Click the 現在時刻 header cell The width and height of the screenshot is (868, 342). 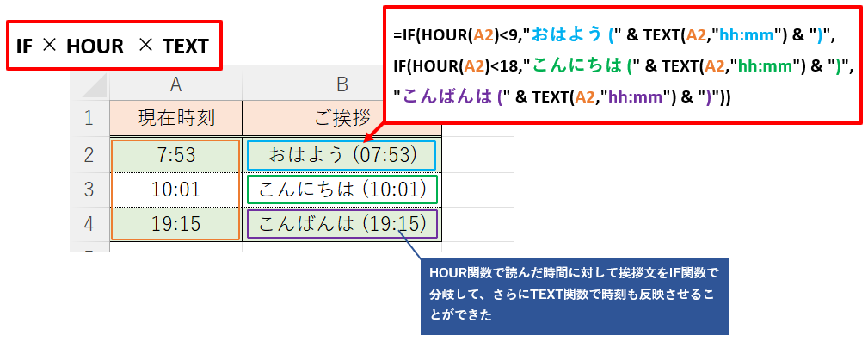tap(176, 118)
